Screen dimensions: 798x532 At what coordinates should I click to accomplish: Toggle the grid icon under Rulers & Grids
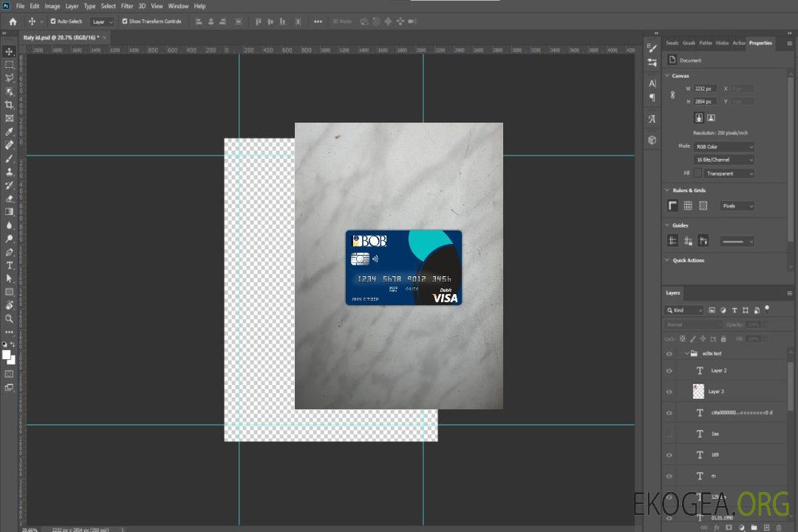[x=688, y=206]
